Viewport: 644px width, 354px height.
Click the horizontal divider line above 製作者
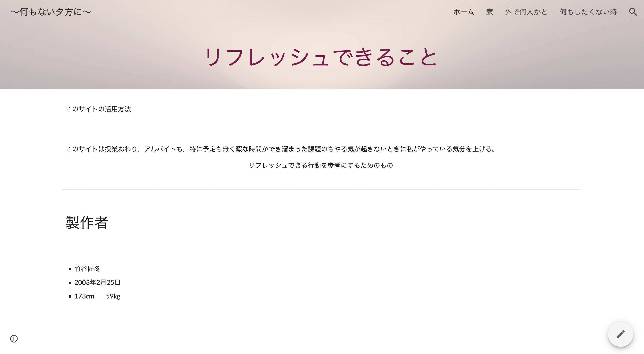[x=321, y=190]
